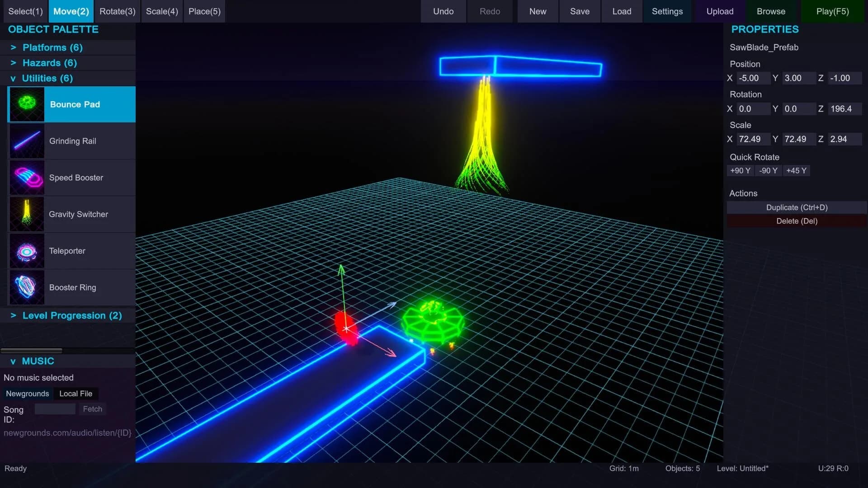Switch to Scale(4) tool mode
The width and height of the screenshot is (868, 488).
[162, 11]
